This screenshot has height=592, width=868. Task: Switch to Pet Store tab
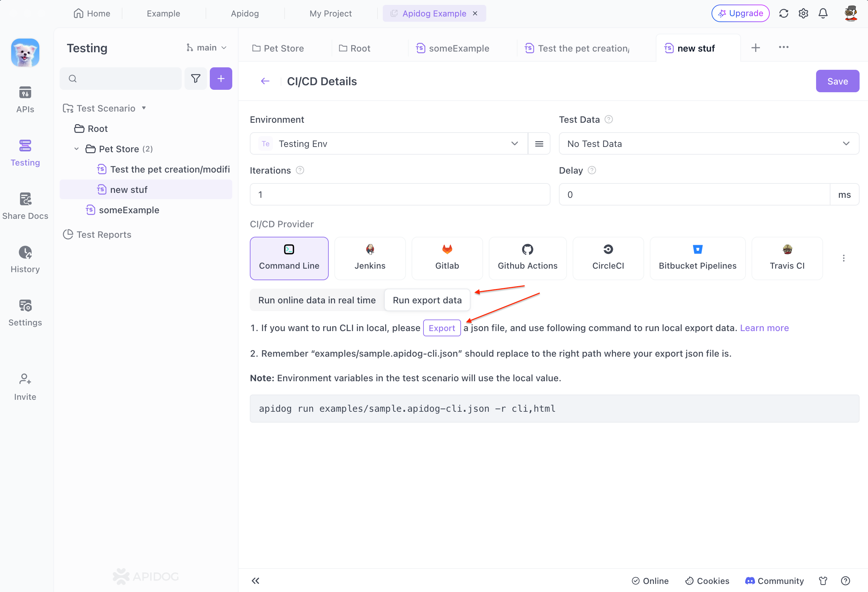tap(278, 48)
